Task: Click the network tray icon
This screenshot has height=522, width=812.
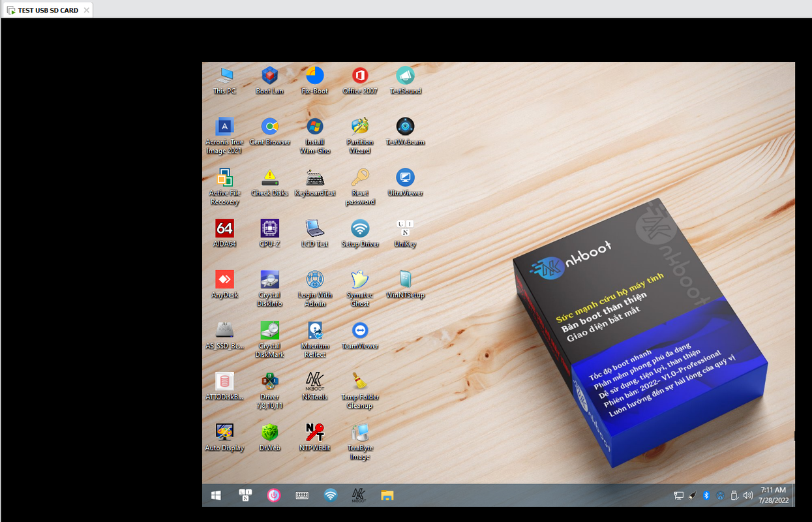Action: (678, 495)
